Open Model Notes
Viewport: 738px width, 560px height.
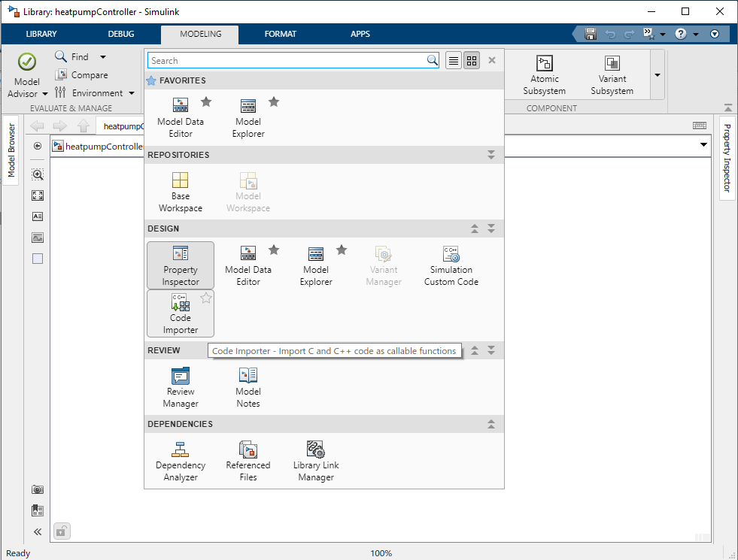click(x=248, y=387)
